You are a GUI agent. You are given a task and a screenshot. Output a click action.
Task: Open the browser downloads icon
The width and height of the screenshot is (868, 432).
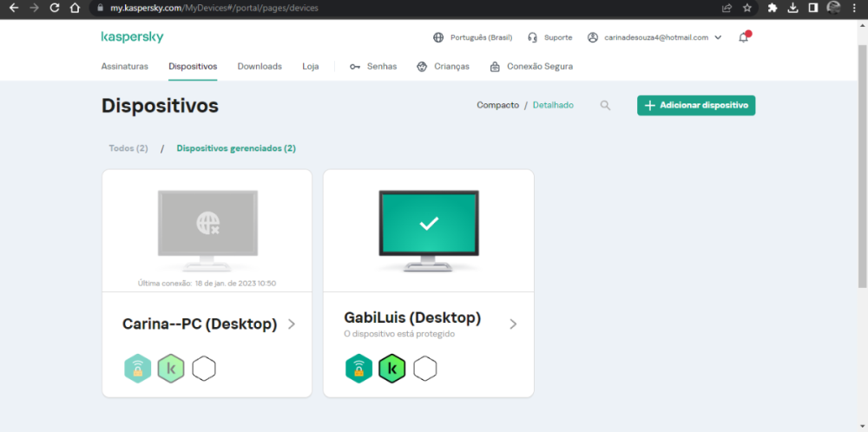tap(792, 9)
